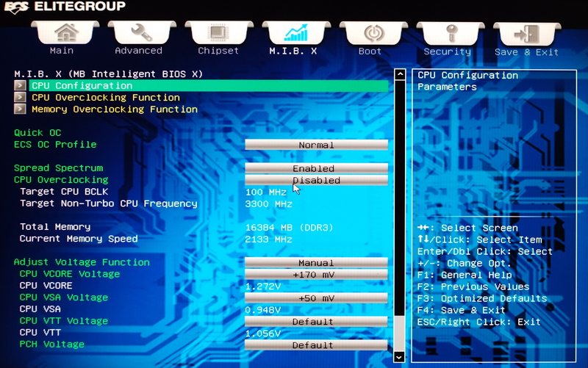The width and height of the screenshot is (588, 368).
Task: Click the 3300 MHz frequency value
Action: [269, 204]
